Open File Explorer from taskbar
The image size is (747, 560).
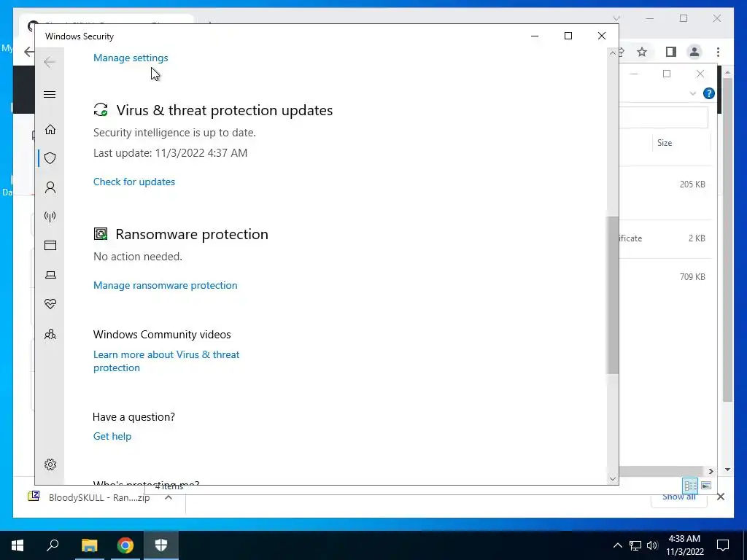(89, 545)
